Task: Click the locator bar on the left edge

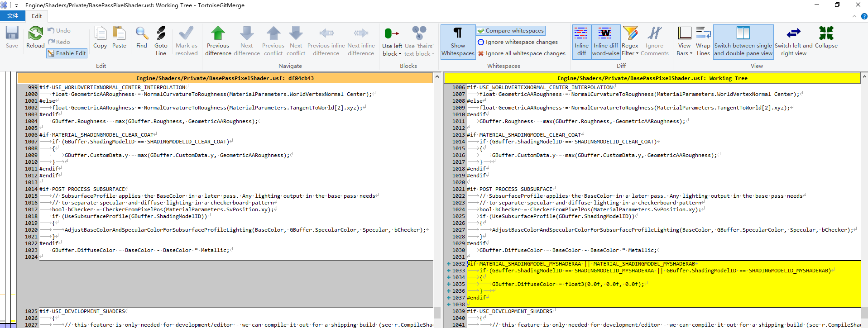Action: [x=8, y=199]
